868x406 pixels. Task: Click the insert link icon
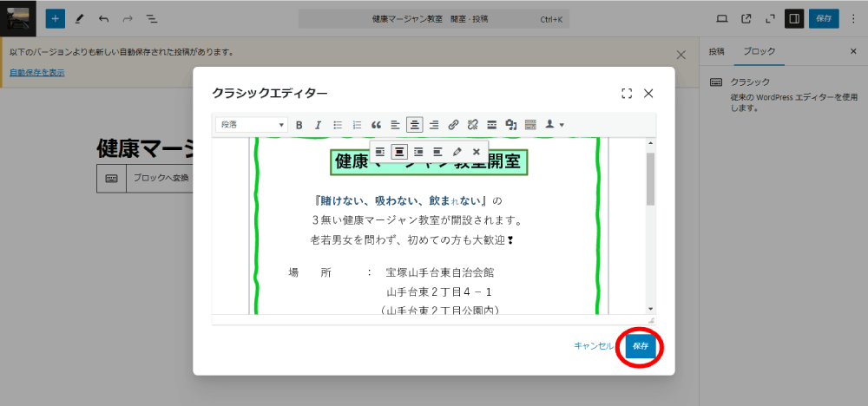point(453,125)
